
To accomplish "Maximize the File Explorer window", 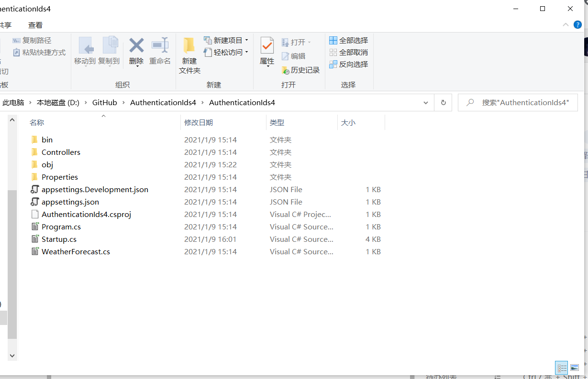I will 543,9.
